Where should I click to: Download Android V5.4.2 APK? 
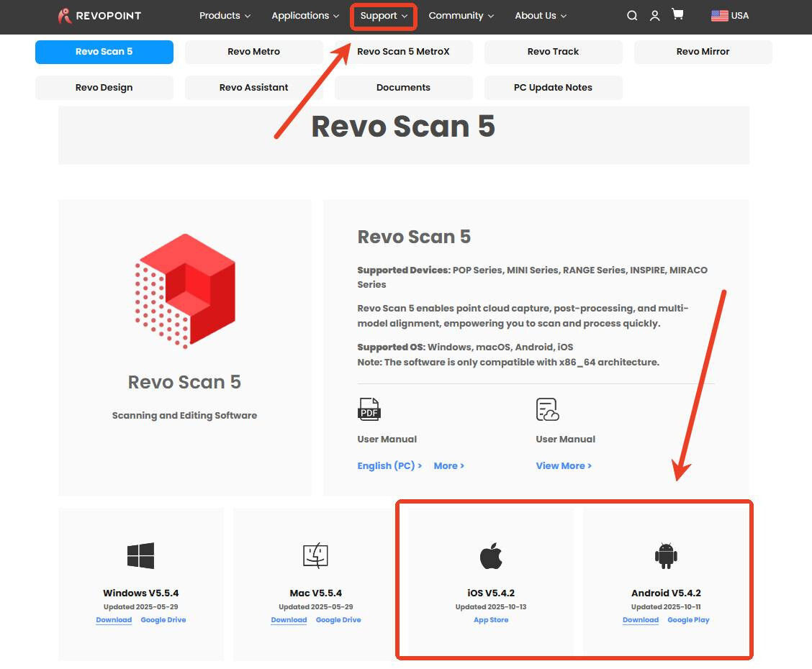pyautogui.click(x=641, y=620)
